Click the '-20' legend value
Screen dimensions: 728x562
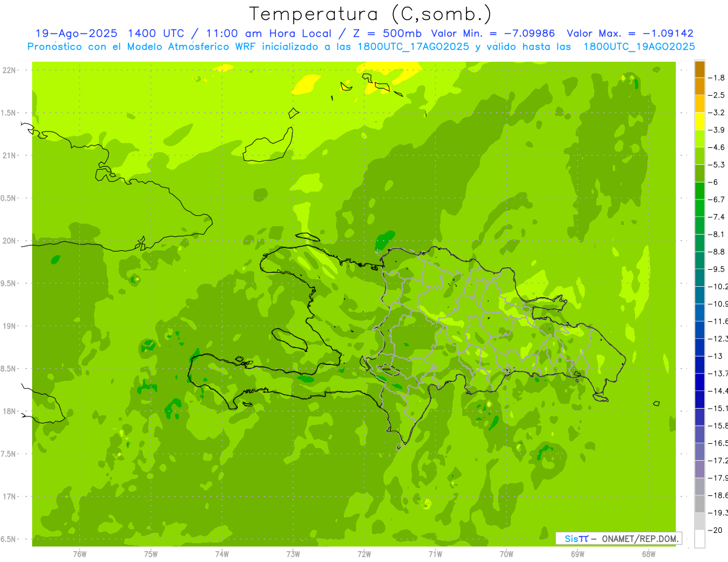(715, 530)
